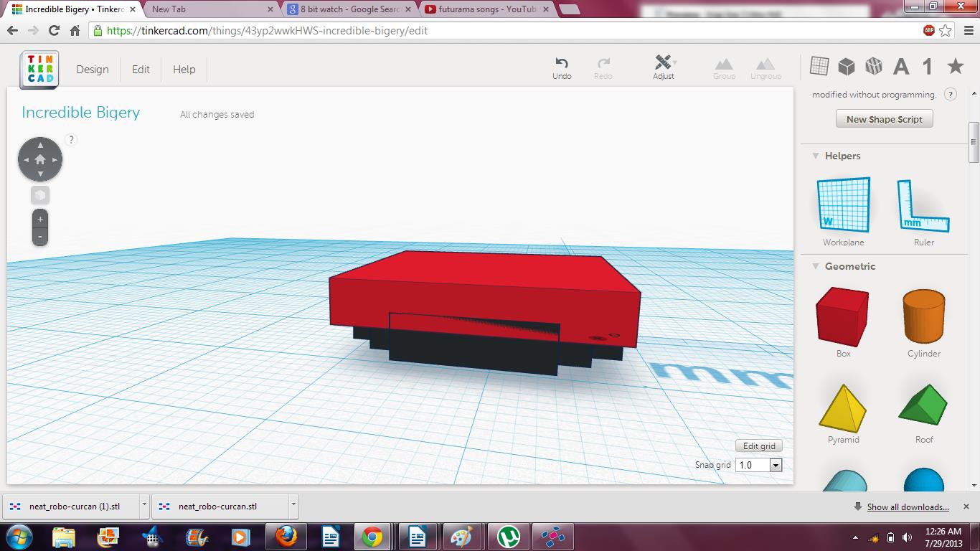
Task: Click the help question mark beside view navigator
Action: 71,140
